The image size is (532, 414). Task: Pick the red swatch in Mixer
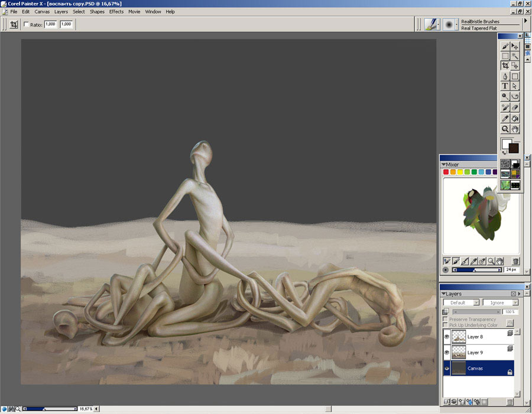tap(446, 172)
